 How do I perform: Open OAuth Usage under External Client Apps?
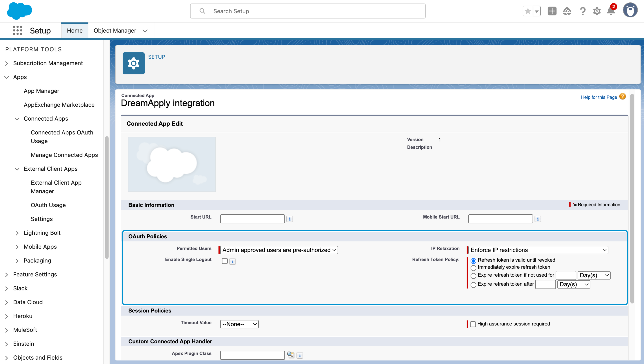click(48, 205)
